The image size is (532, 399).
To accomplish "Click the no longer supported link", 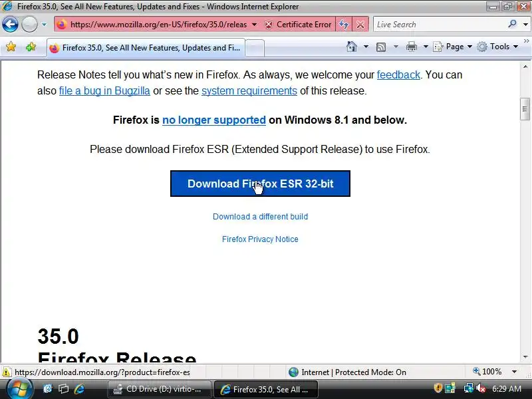I will tap(213, 120).
